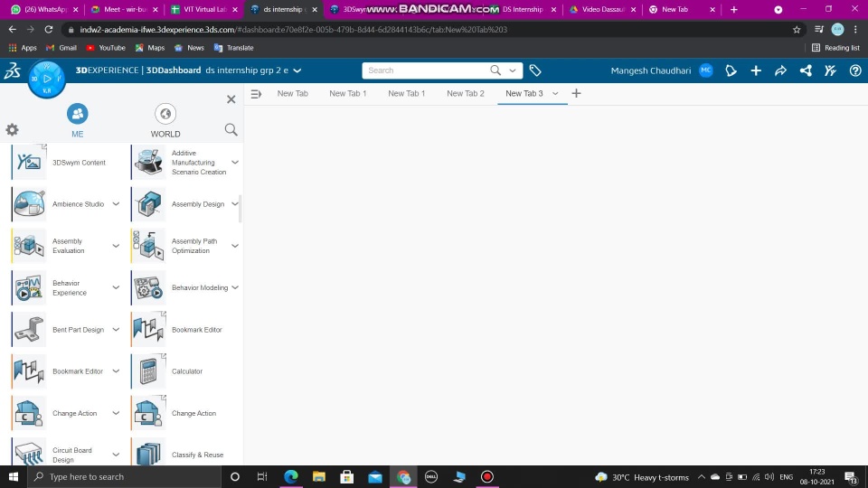The height and width of the screenshot is (488, 868).
Task: Add a new dashboard tab
Action: [x=576, y=93]
